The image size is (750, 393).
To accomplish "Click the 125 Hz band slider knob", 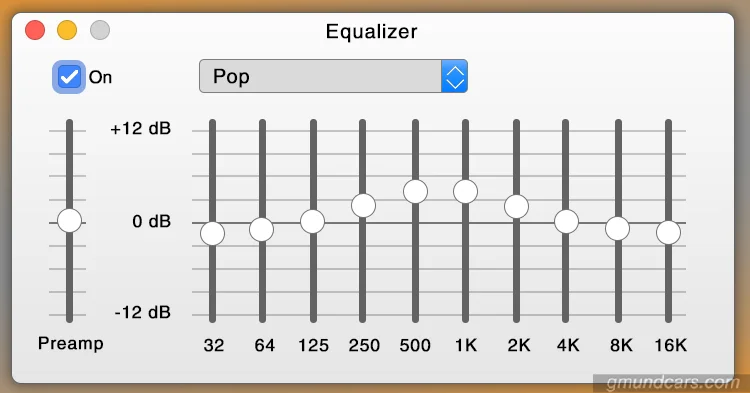I will 313,222.
